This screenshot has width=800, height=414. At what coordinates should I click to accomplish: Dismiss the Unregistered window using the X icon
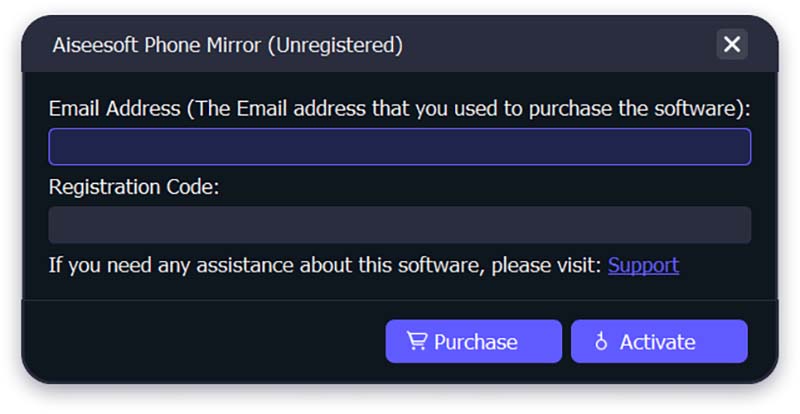[732, 44]
